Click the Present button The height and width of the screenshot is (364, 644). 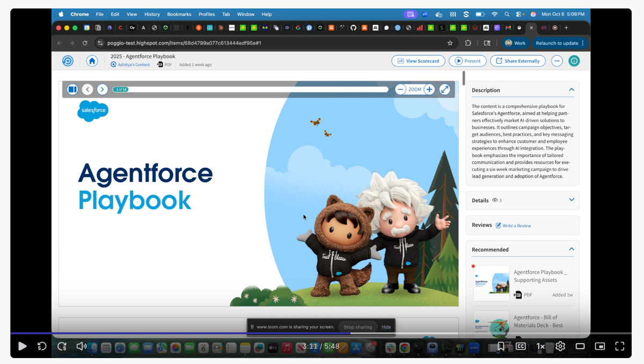[467, 61]
